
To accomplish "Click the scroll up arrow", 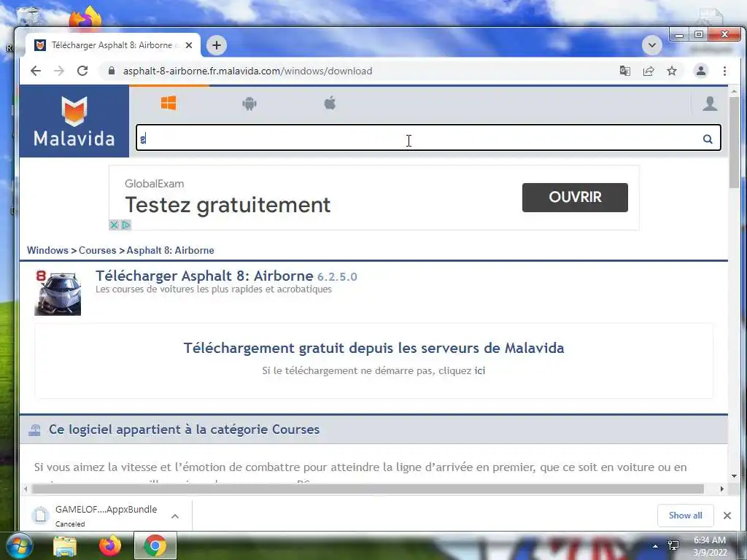I will click(734, 90).
